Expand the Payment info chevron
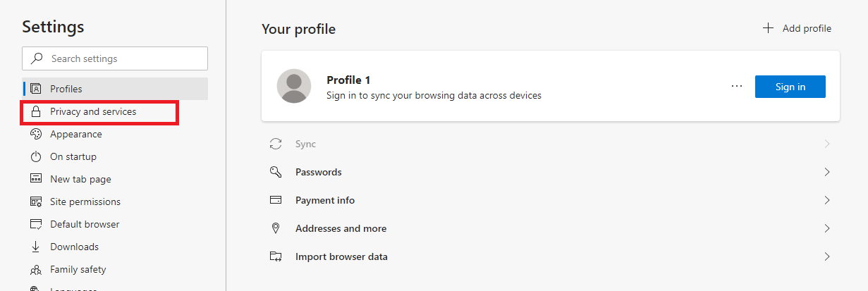 click(827, 200)
